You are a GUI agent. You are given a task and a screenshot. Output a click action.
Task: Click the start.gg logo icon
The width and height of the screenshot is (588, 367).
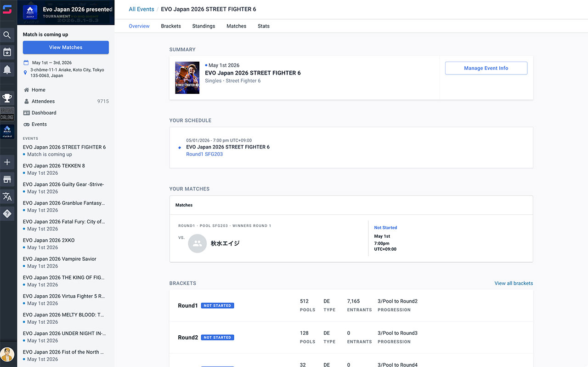click(7, 9)
